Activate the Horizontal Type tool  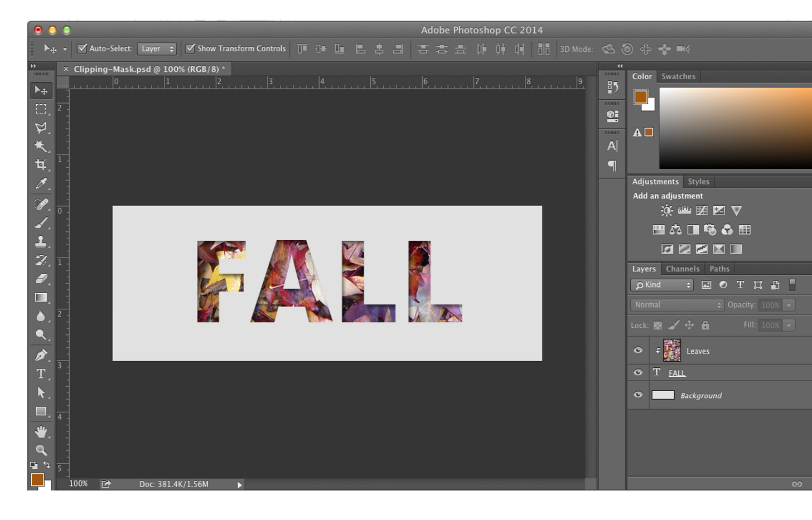(41, 373)
